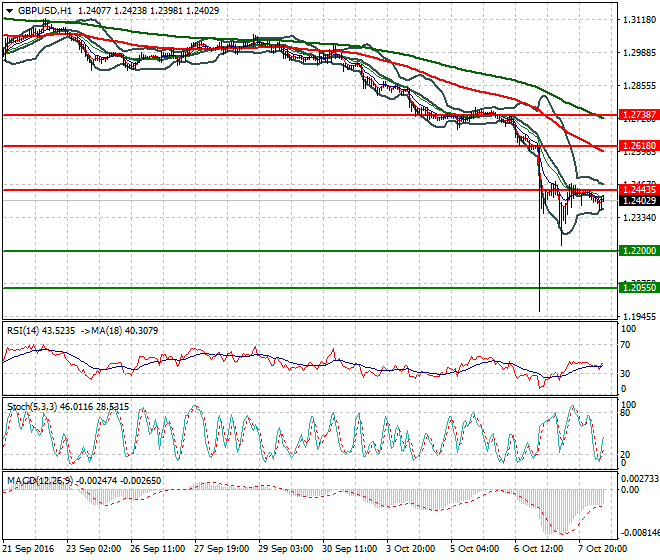This screenshot has width=660, height=560.
Task: Click the MACD scale value -0.008146
Action: pos(640,533)
